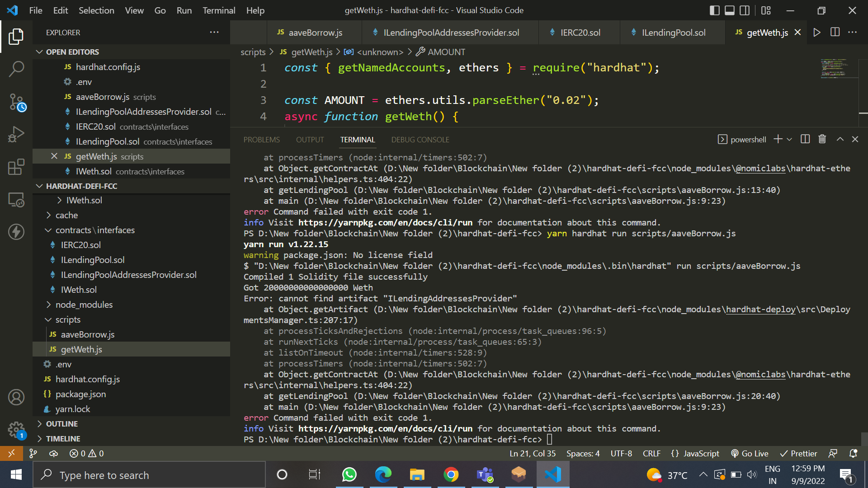Open the Extensions view
The image size is (868, 488).
coord(16,167)
